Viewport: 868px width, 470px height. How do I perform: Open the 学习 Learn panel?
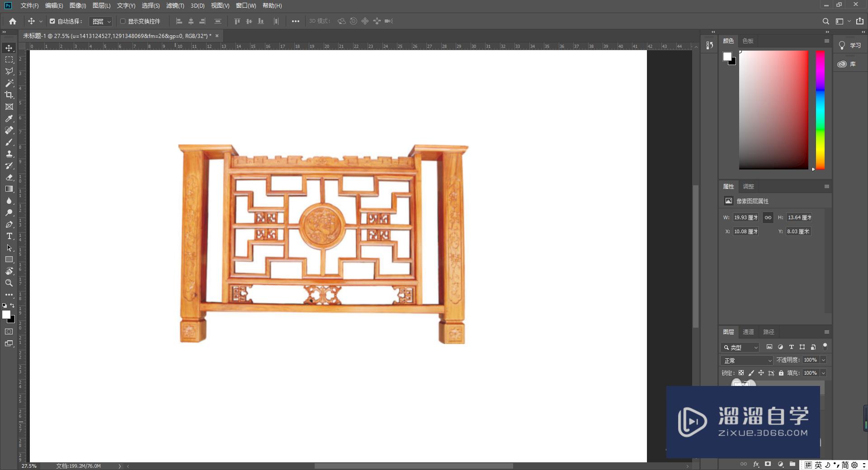850,45
